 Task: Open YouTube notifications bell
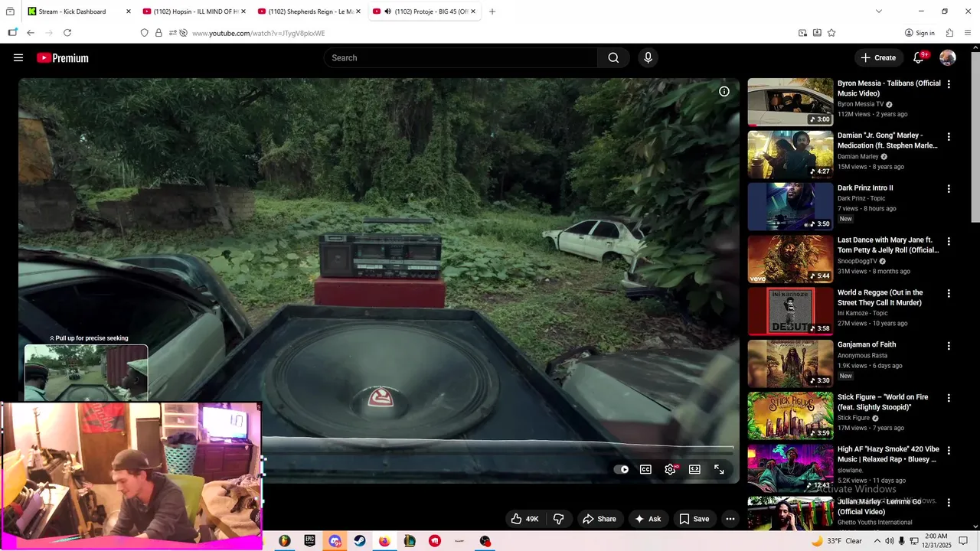[919, 57]
